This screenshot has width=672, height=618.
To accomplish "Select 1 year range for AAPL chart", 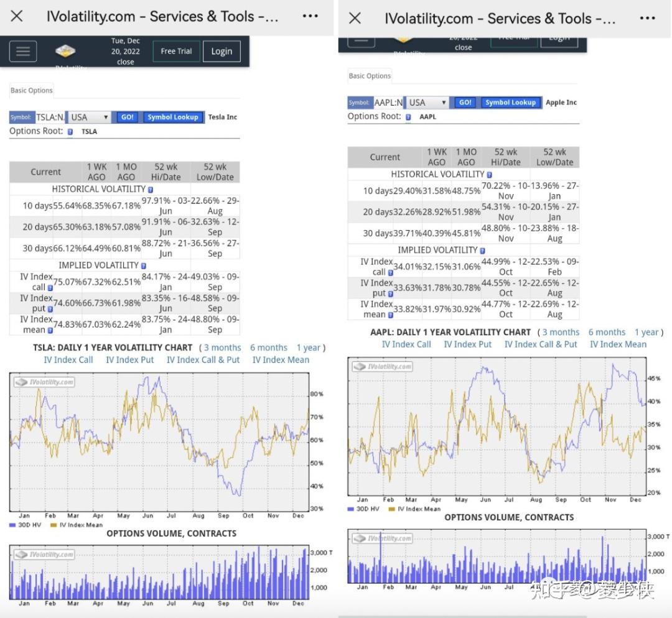I will (646, 333).
